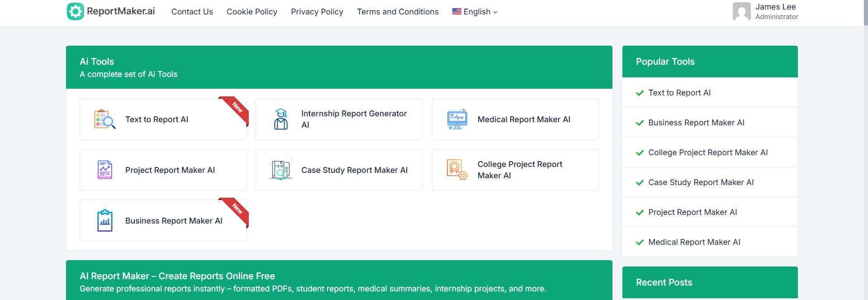
Task: Click the US flag language icon
Action: tap(456, 11)
